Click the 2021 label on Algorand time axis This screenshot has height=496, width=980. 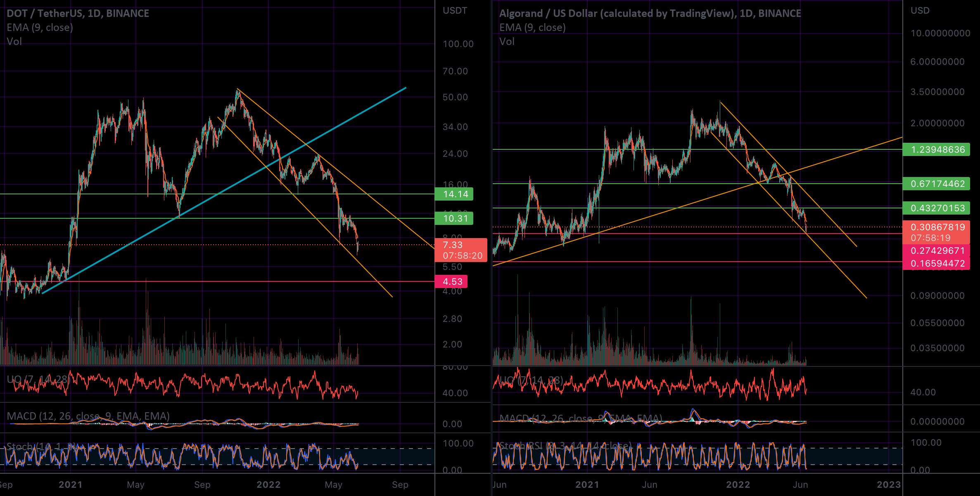tap(587, 484)
